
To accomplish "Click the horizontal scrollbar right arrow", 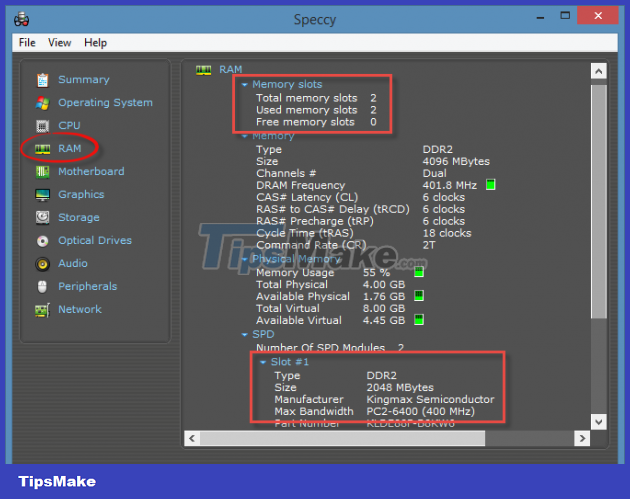I will [x=582, y=438].
